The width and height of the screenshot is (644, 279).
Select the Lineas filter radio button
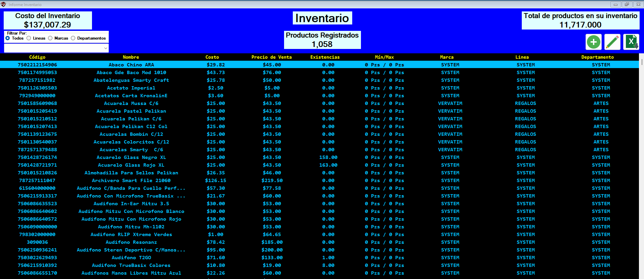29,38
